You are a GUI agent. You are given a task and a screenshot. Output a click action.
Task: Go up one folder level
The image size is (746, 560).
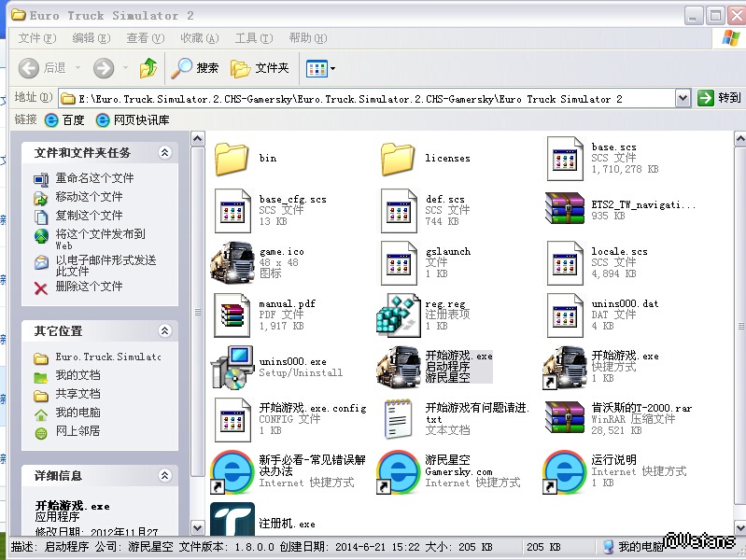point(148,68)
